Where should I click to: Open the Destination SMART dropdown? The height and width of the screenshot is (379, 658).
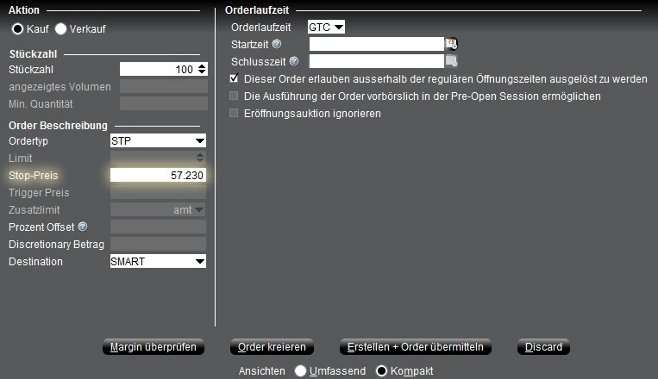(x=158, y=261)
